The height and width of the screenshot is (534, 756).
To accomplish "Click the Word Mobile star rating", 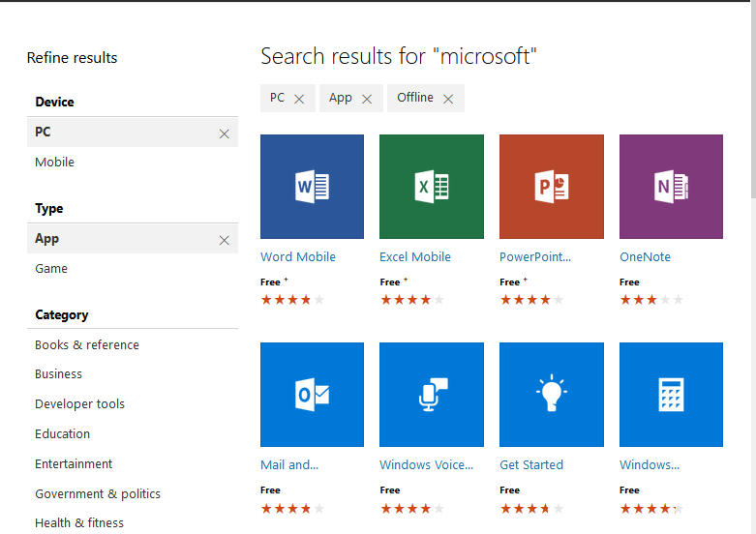I will coord(292,300).
